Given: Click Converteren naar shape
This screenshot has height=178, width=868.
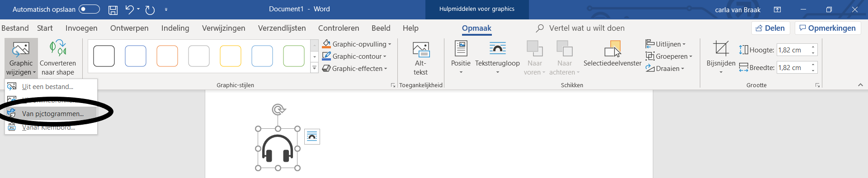Looking at the screenshot, I should click(x=58, y=59).
